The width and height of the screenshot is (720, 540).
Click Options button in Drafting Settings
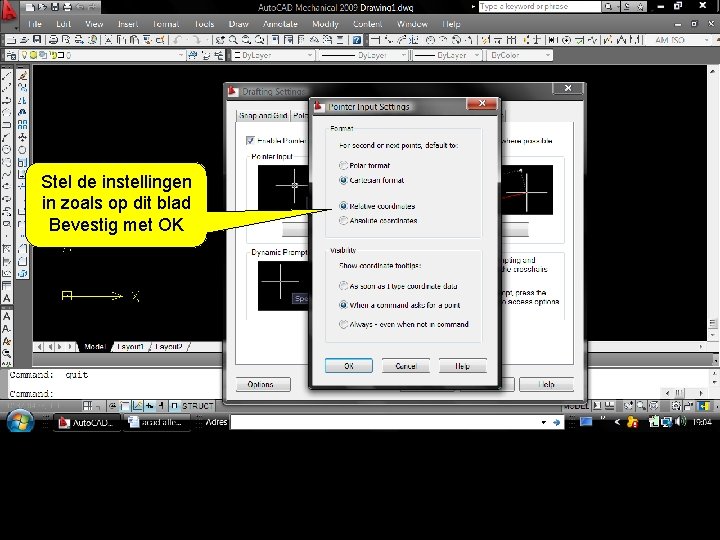(263, 384)
